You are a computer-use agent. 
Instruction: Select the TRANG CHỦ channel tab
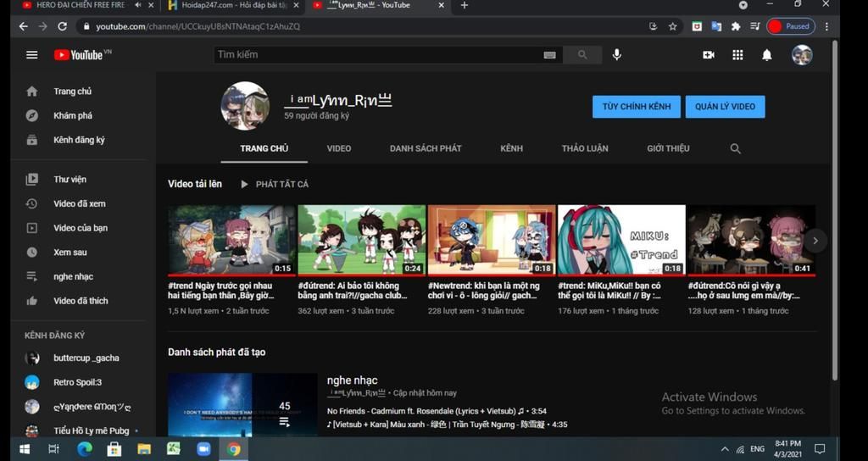tap(264, 148)
